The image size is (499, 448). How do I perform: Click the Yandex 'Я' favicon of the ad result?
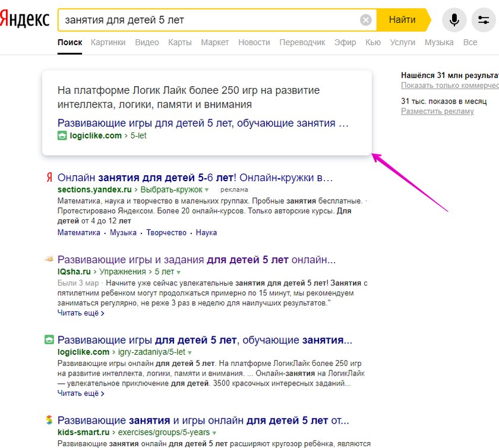(x=49, y=177)
